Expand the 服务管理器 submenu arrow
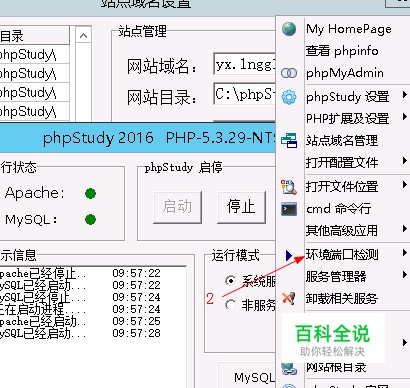This screenshot has width=410, height=388. point(405,275)
